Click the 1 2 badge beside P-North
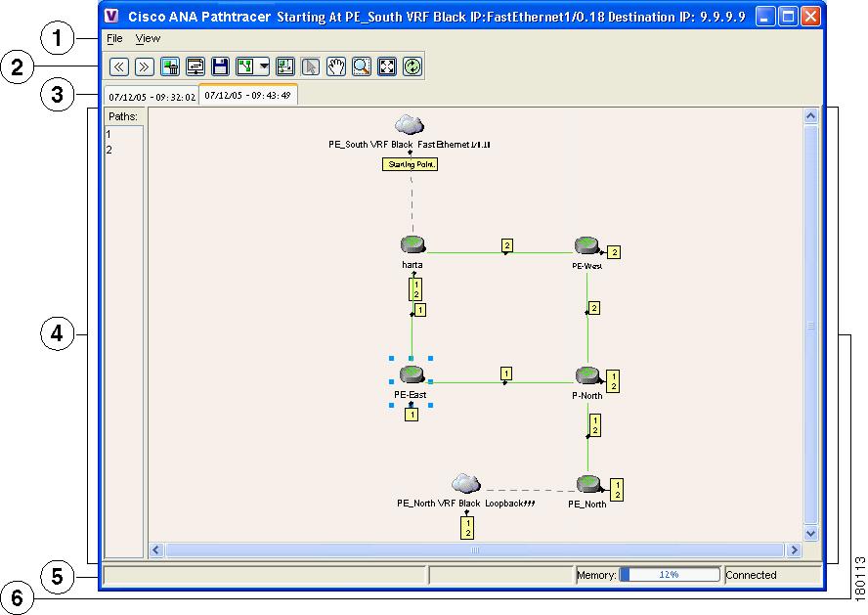868x615 pixels. tap(613, 381)
